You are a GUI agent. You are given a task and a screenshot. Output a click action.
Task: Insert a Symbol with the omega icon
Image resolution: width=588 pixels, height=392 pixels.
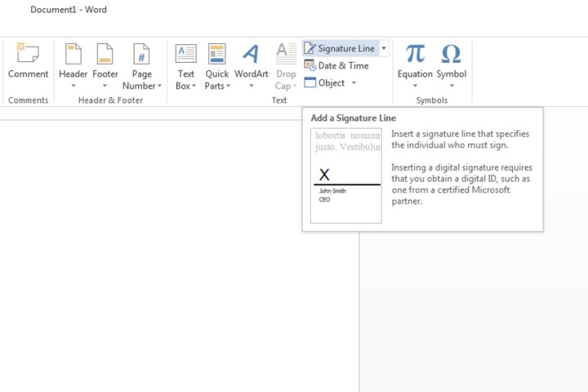click(451, 54)
